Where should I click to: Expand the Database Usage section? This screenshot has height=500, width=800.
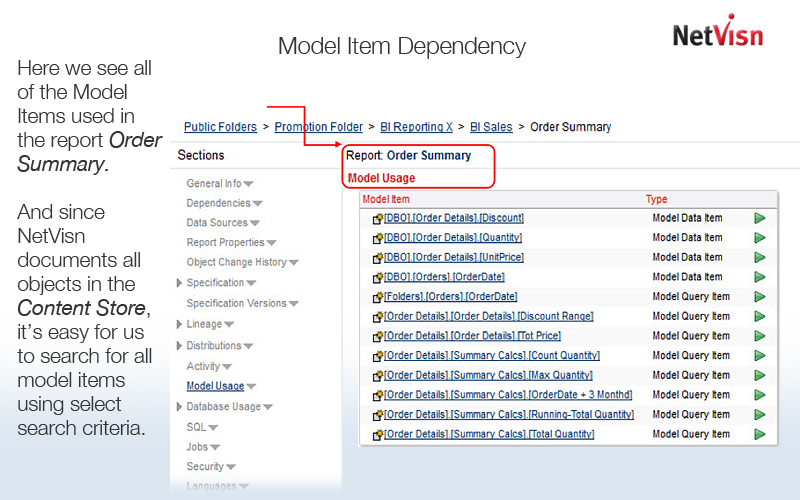pyautogui.click(x=179, y=406)
